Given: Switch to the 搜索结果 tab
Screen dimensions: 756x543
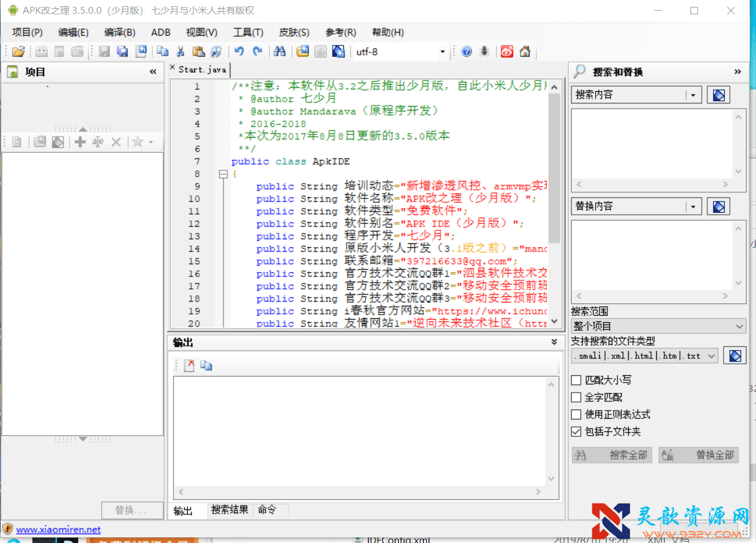Looking at the screenshot, I should pos(230,510).
